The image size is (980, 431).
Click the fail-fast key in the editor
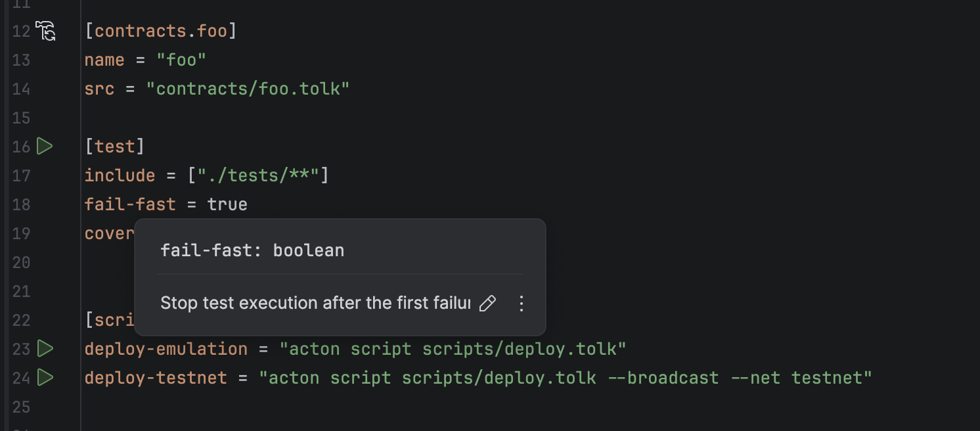point(130,204)
